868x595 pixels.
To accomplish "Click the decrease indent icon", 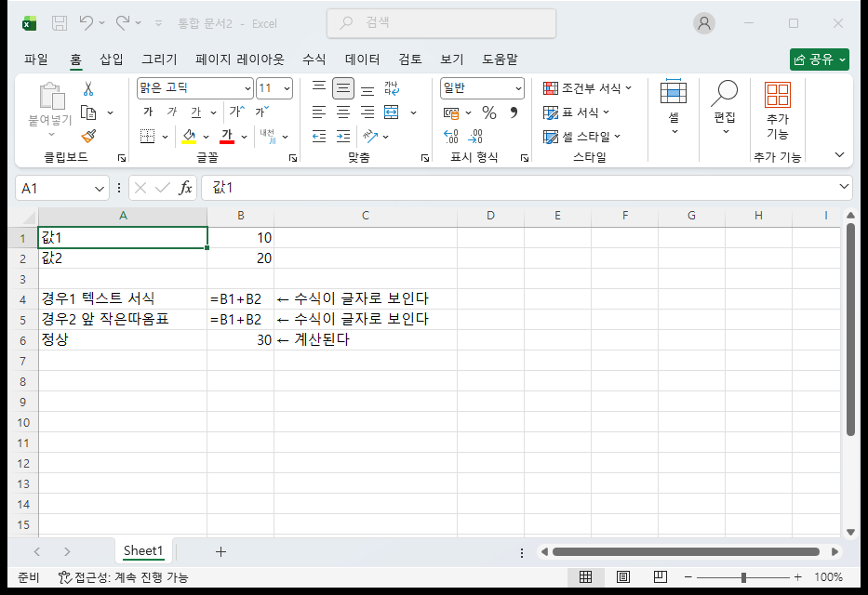I will pos(319,136).
